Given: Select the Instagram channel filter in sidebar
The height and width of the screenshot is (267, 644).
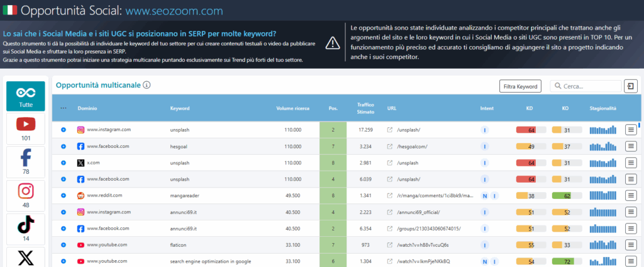Looking at the screenshot, I should (26, 195).
